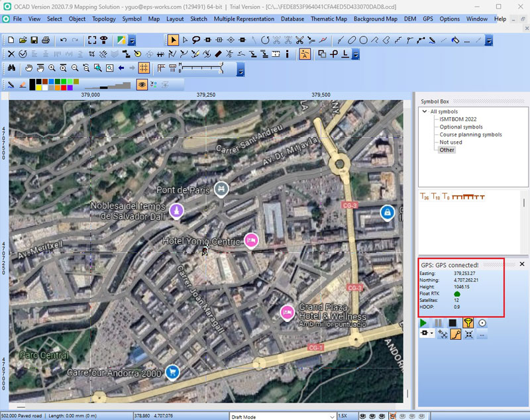Select ISMTBOM 2022 in symbol tree
Viewport: 530px width, 420px height.
pyautogui.click(x=458, y=119)
